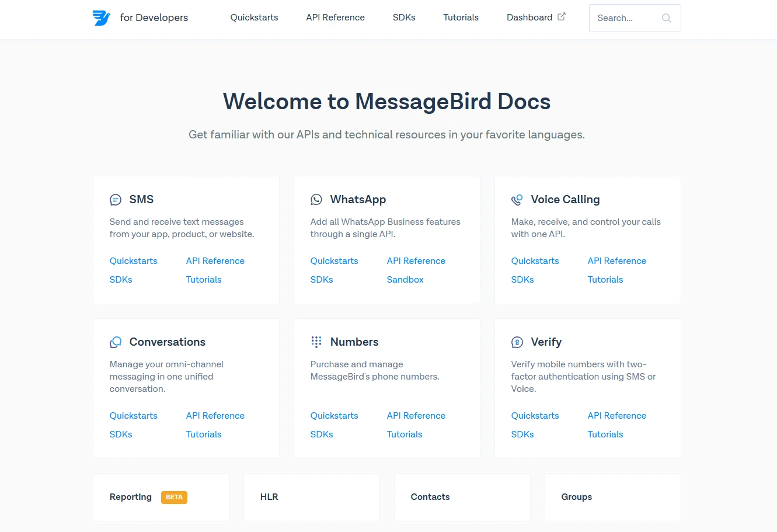Open Conversations Quickstarts link
Screen dimensions: 777x532
pos(133,416)
